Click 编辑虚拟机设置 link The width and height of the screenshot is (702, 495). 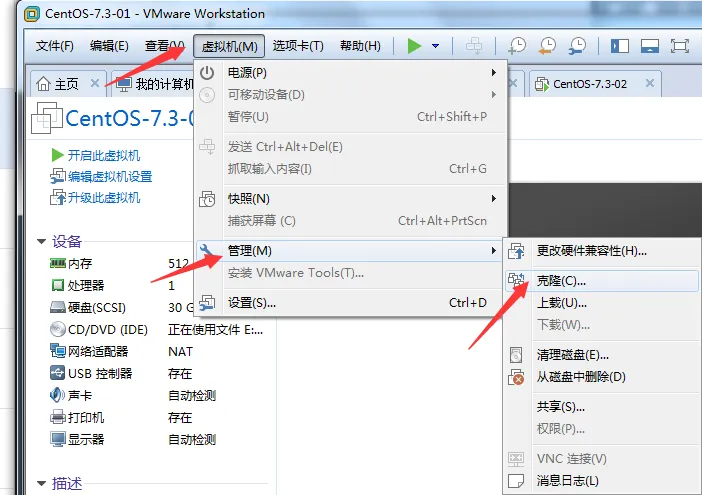tap(110, 176)
